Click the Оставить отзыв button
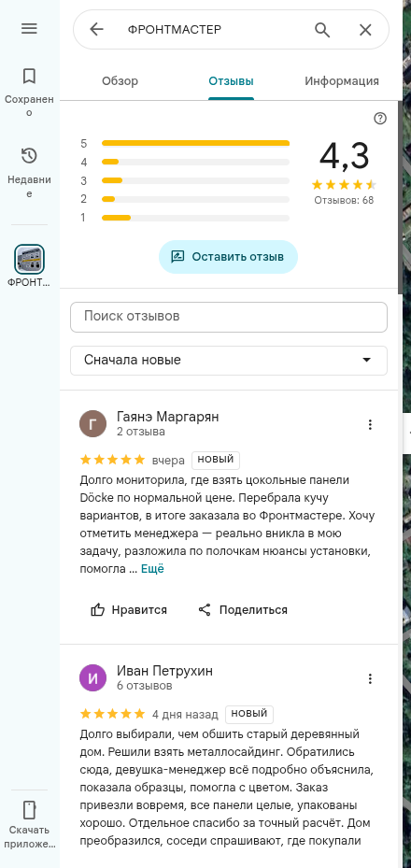This screenshot has height=868, width=411. coord(229,257)
